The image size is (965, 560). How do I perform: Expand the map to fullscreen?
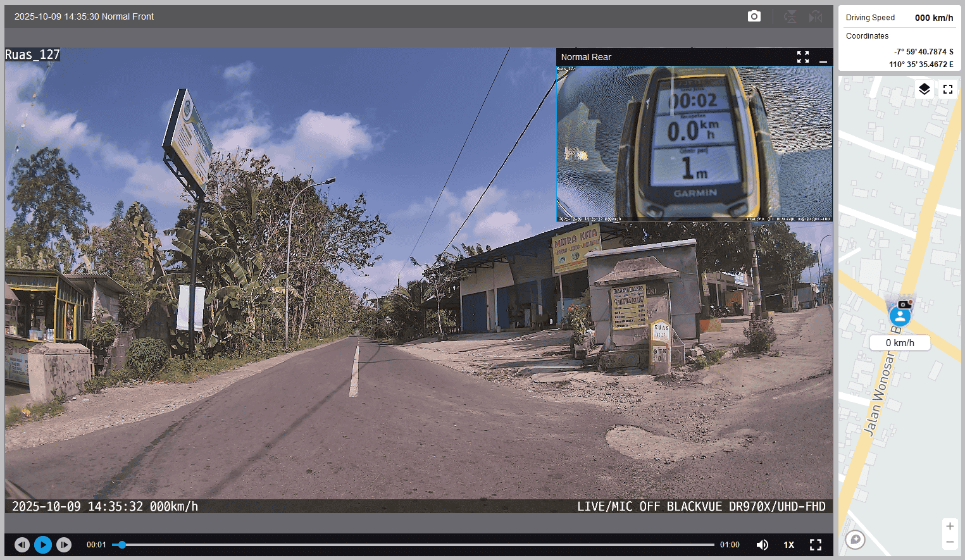click(x=947, y=89)
